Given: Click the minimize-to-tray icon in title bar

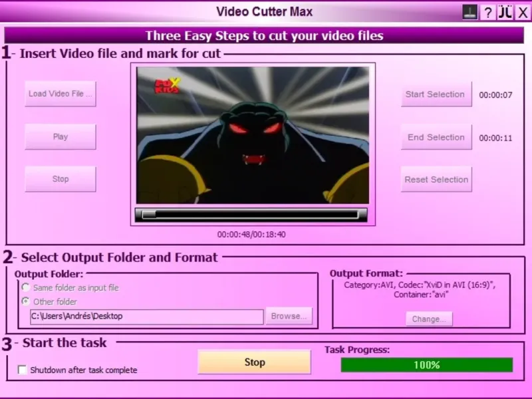Looking at the screenshot, I should point(470,12).
